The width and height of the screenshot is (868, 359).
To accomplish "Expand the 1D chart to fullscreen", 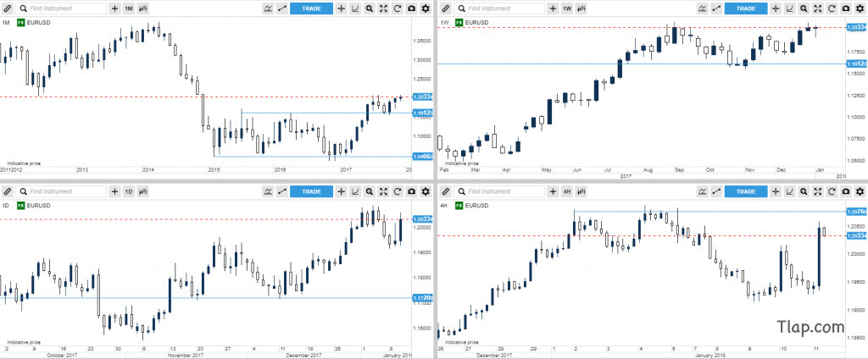I will point(383,191).
